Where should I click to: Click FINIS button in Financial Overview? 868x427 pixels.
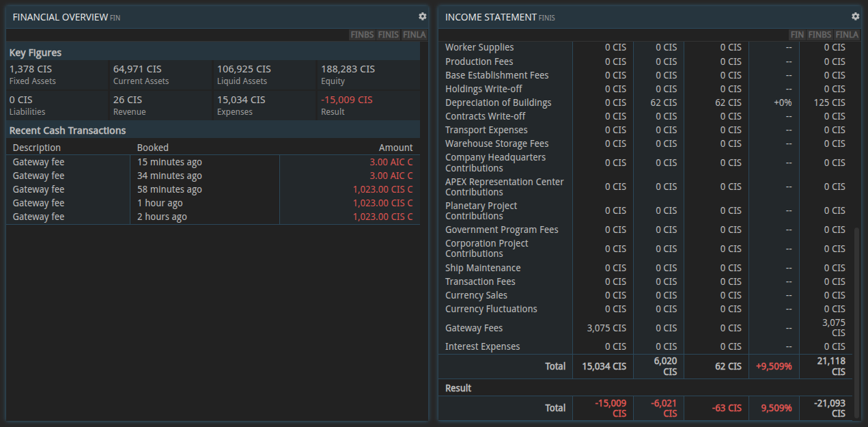(x=388, y=35)
